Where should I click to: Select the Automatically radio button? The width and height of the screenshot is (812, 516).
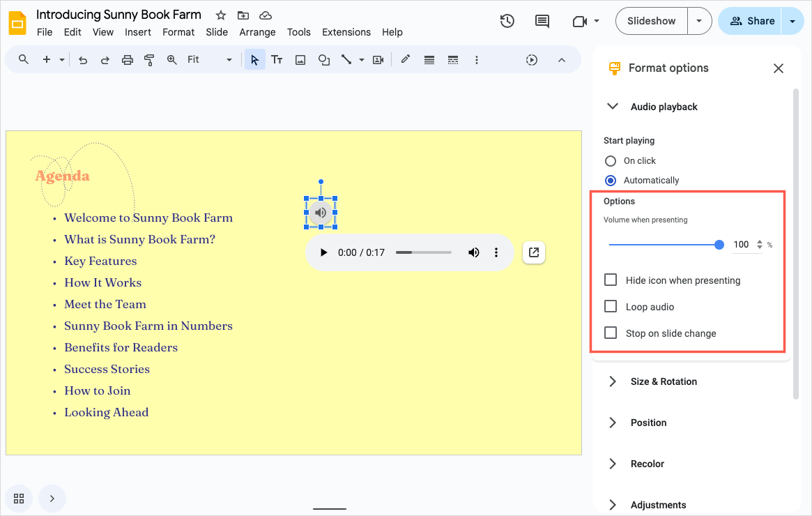click(611, 181)
